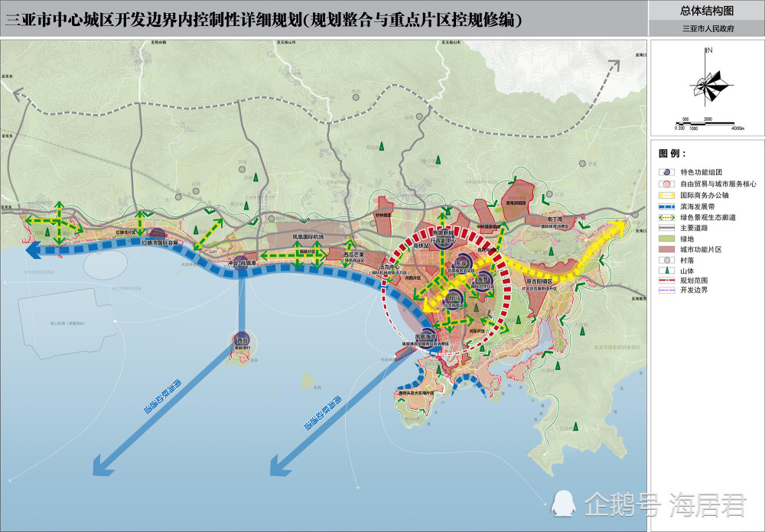Click the 特色功能组团 legend label

701,173
